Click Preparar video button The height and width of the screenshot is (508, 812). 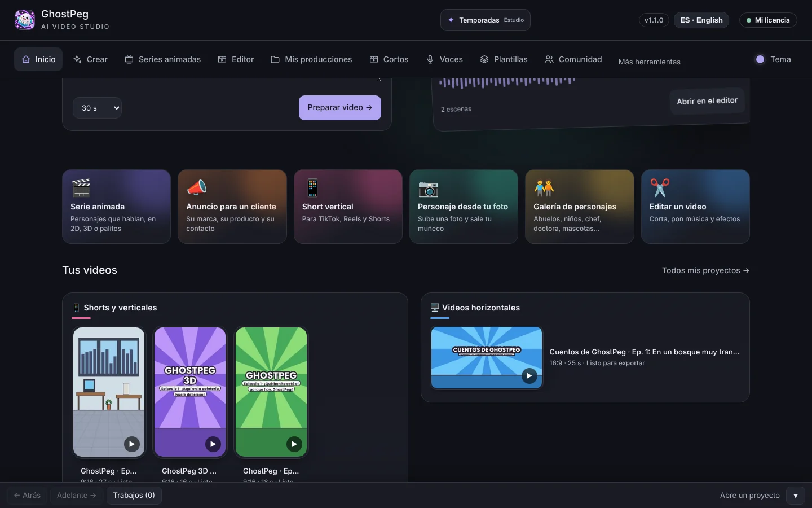coord(339,107)
